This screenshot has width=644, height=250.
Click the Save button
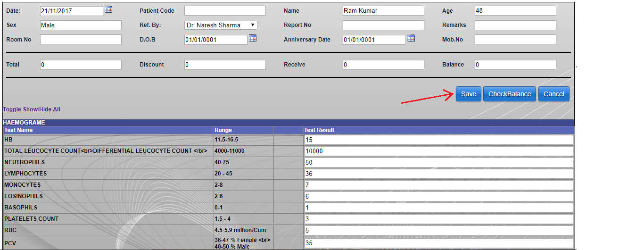pyautogui.click(x=468, y=94)
